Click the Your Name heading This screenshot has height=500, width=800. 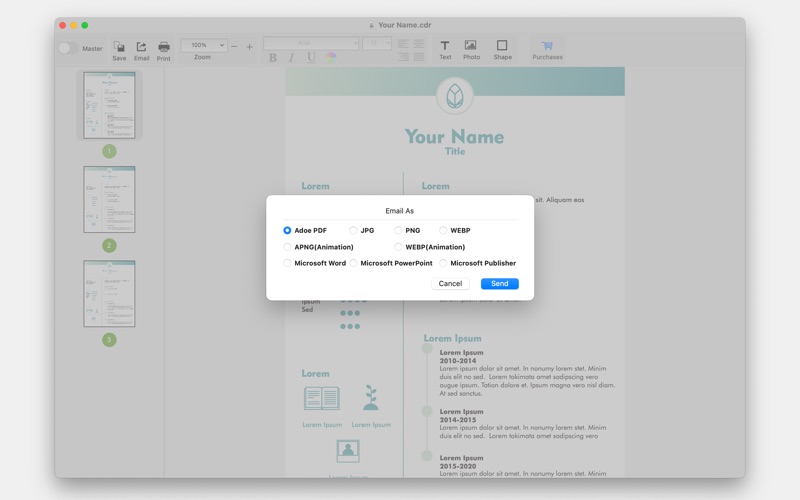(454, 136)
